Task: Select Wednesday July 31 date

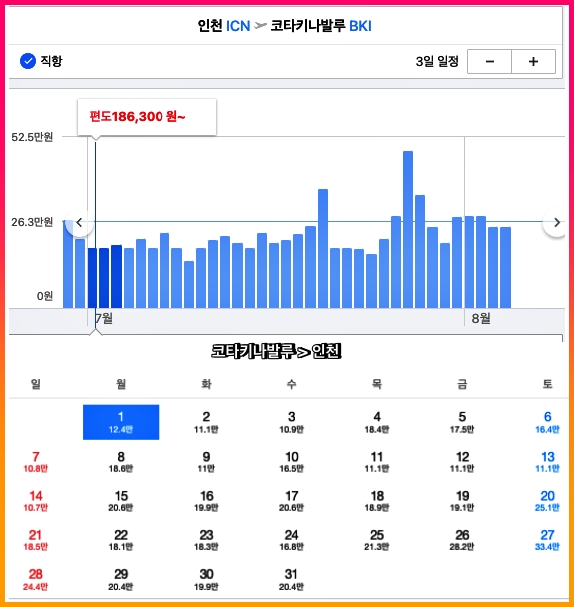Action: (291, 579)
